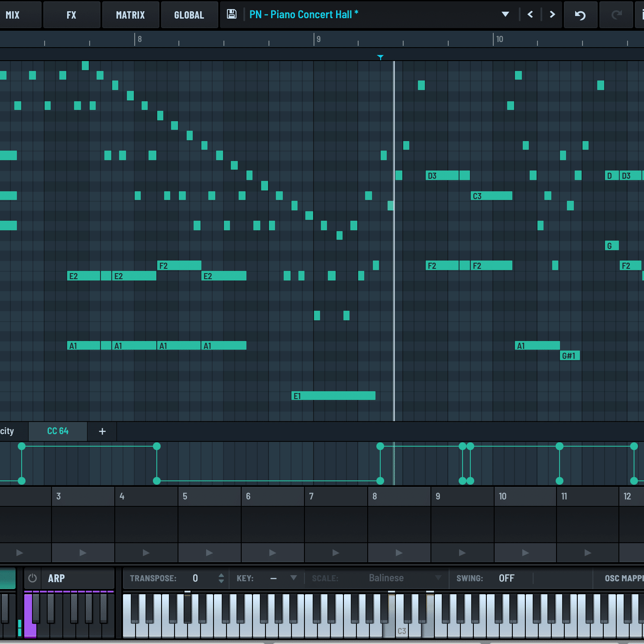Image resolution: width=644 pixels, height=644 pixels.
Task: Select the E1 note in the piano roll
Action: (x=333, y=395)
